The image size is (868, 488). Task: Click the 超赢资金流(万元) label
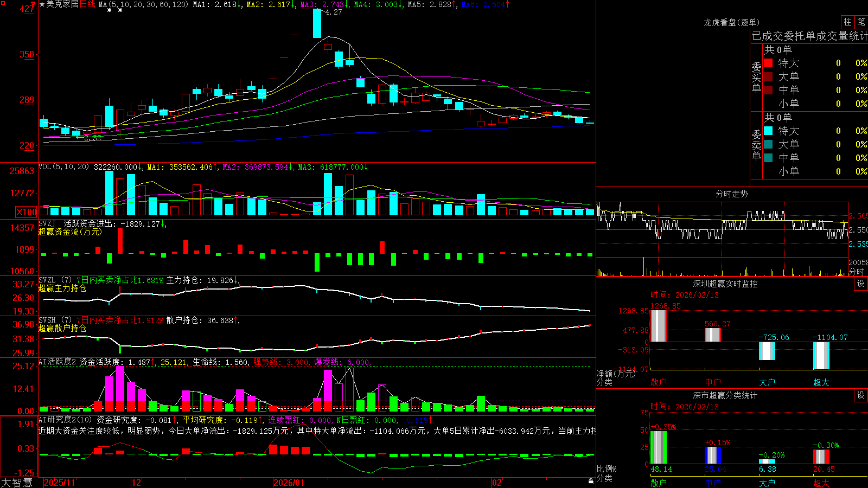coord(70,232)
